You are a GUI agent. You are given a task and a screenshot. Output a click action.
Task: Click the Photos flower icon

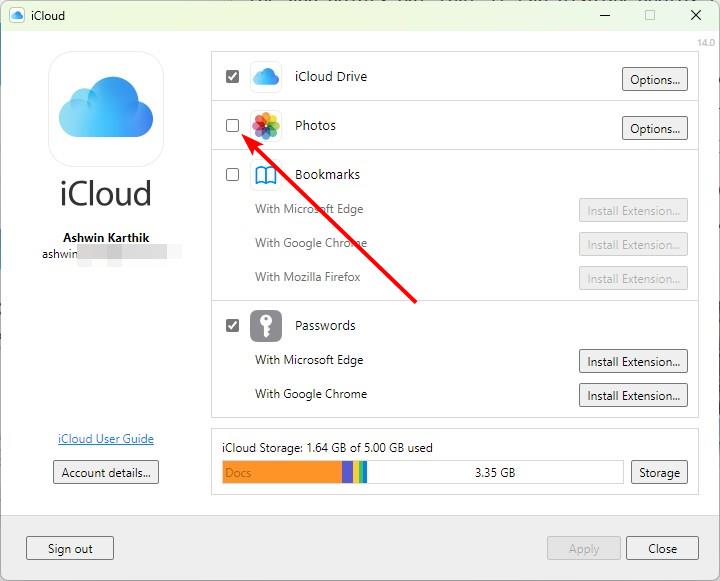click(266, 125)
